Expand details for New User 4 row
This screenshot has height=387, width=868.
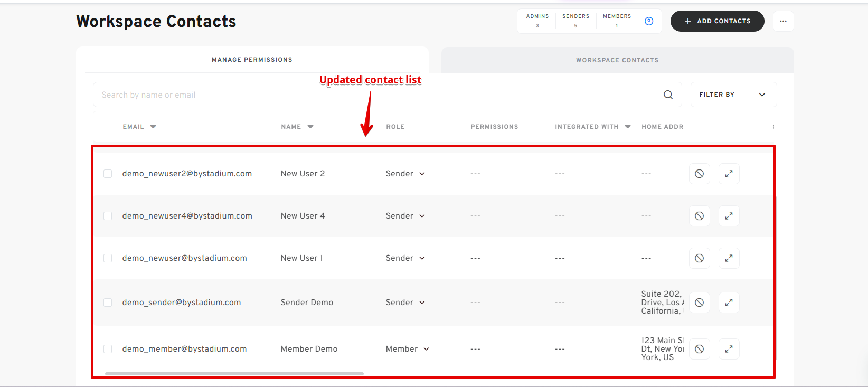pos(729,216)
